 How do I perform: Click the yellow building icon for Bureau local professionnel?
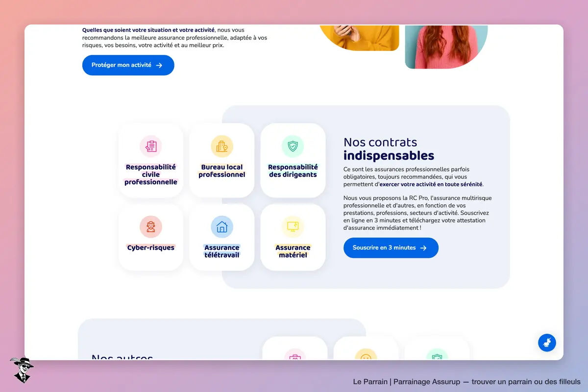coord(222,146)
